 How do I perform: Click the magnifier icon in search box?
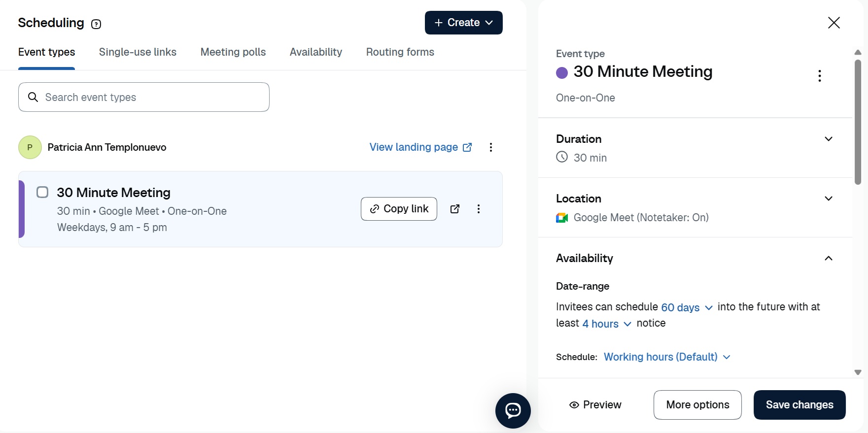coord(33,97)
